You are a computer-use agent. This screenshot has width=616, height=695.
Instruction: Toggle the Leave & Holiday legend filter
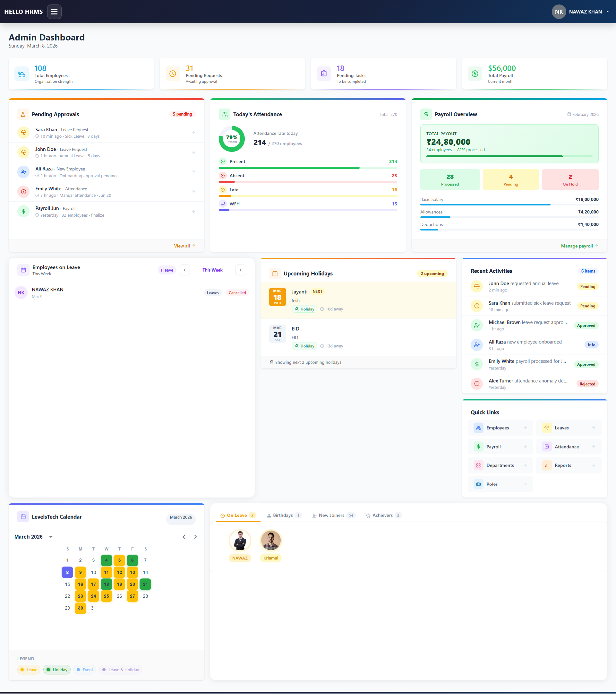[121, 670]
